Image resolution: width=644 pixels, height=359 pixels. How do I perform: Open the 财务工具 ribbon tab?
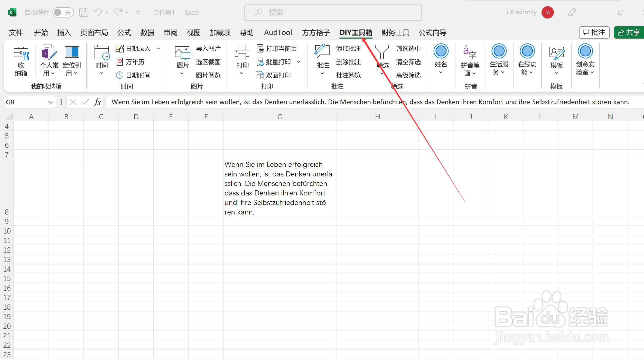coord(395,33)
